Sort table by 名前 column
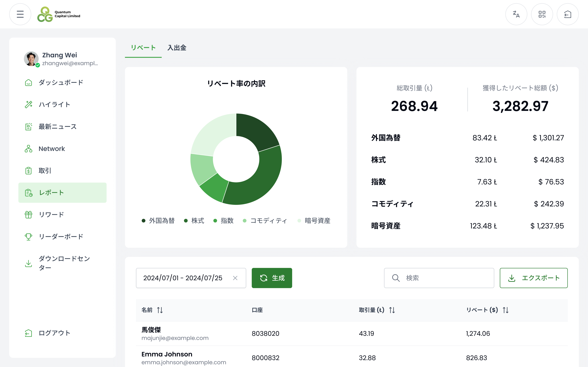Viewport: 588px width, 367px height. 160,310
